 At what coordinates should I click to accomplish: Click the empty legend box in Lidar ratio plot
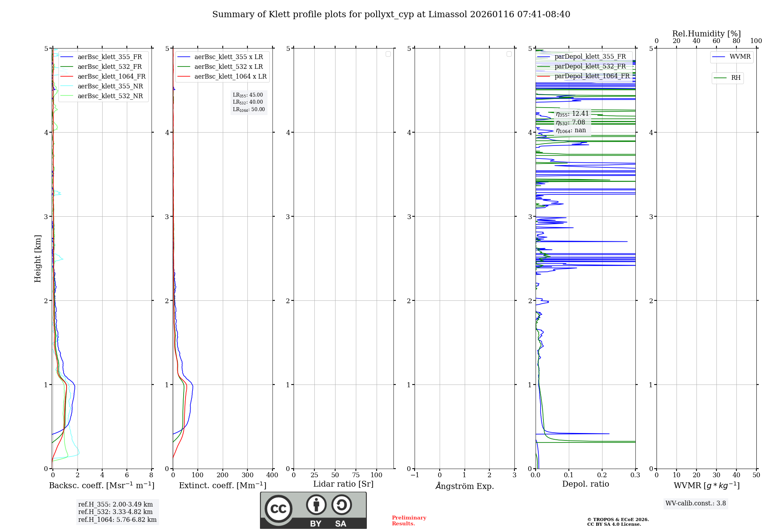[x=388, y=54]
